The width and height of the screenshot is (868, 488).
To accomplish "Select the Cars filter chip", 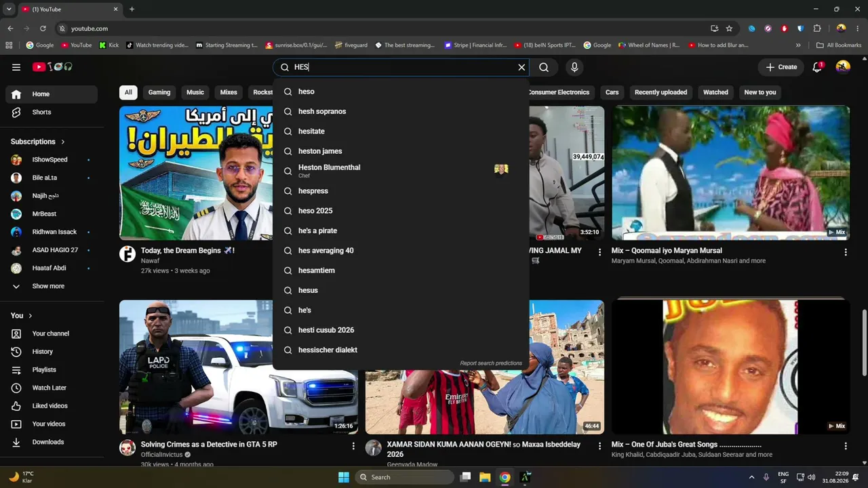I will click(612, 92).
